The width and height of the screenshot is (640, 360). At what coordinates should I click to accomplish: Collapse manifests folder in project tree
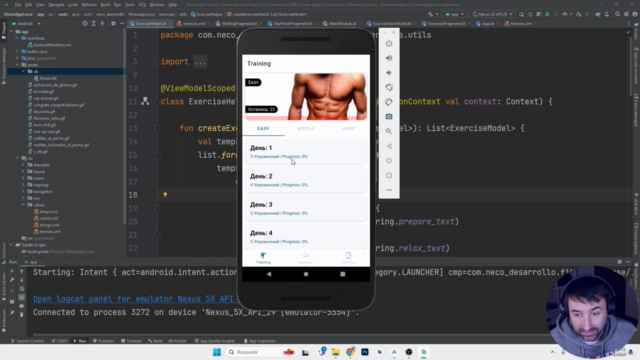[18, 38]
